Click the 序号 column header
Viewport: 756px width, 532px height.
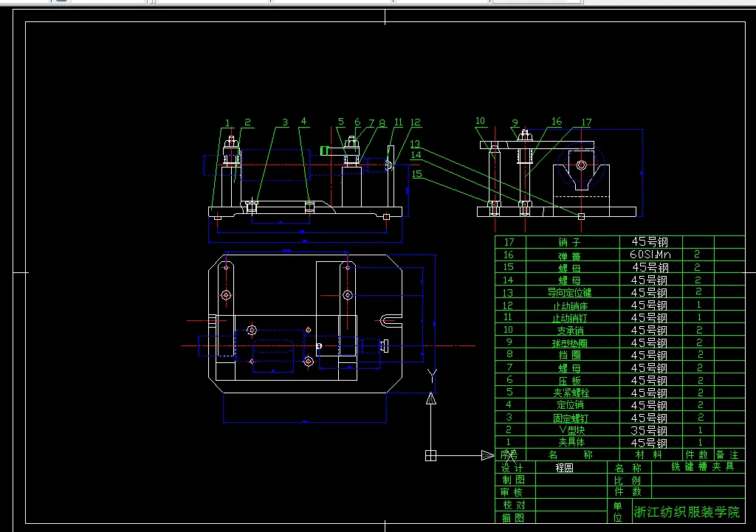coord(509,455)
